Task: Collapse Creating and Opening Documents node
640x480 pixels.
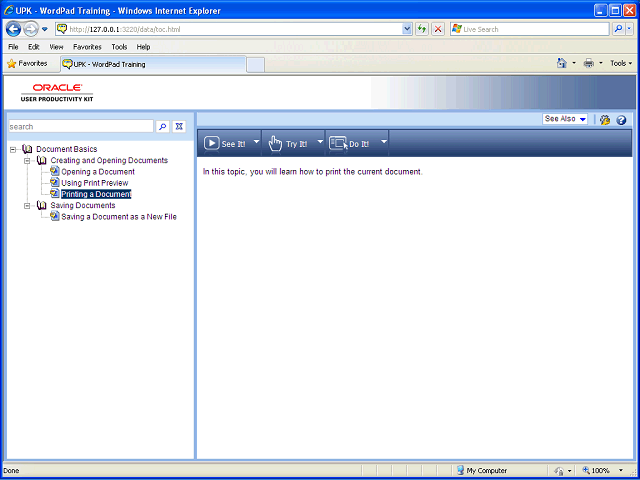Action: (27, 160)
